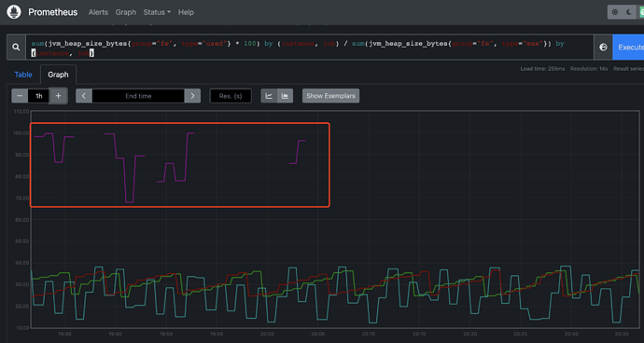Image resolution: width=644 pixels, height=343 pixels.
Task: Click the search magnifier icon beside query
Action: point(16,48)
